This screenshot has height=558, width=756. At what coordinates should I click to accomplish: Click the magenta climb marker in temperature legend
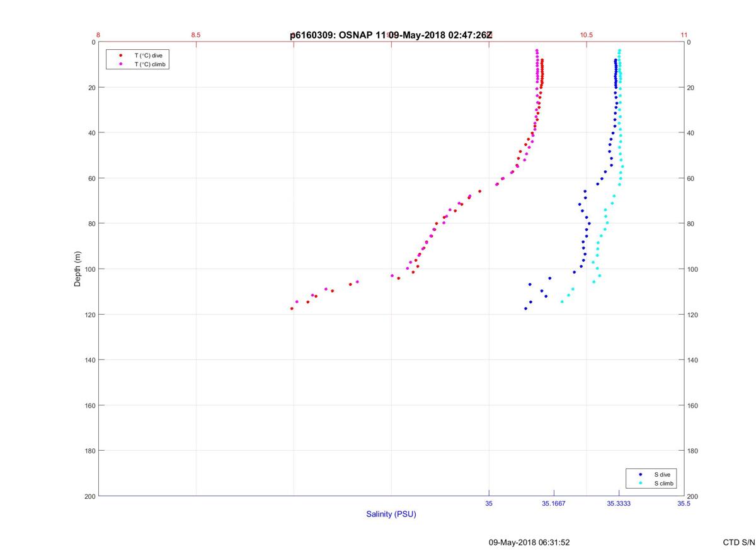click(x=120, y=64)
